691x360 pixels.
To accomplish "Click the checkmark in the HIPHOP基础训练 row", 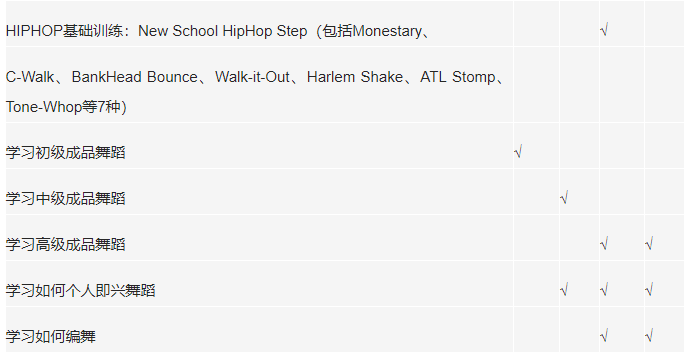I will [604, 30].
